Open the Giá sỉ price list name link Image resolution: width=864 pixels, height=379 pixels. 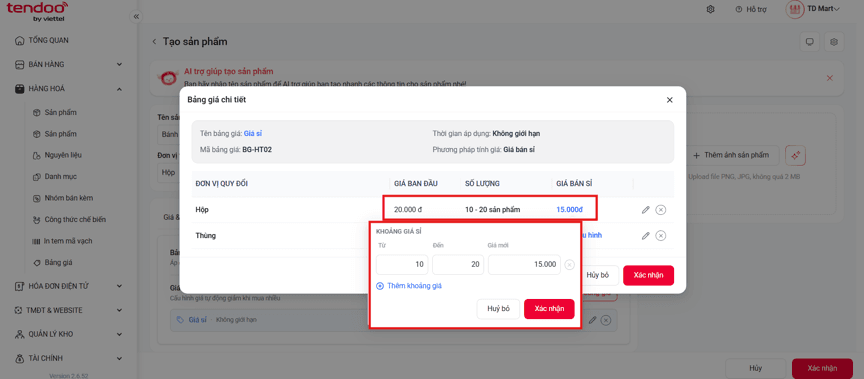click(253, 133)
